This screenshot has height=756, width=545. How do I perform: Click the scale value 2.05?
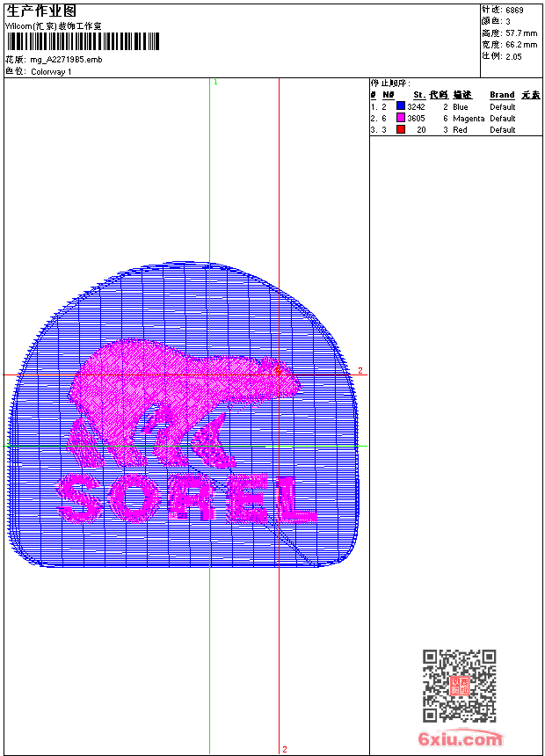(x=513, y=56)
